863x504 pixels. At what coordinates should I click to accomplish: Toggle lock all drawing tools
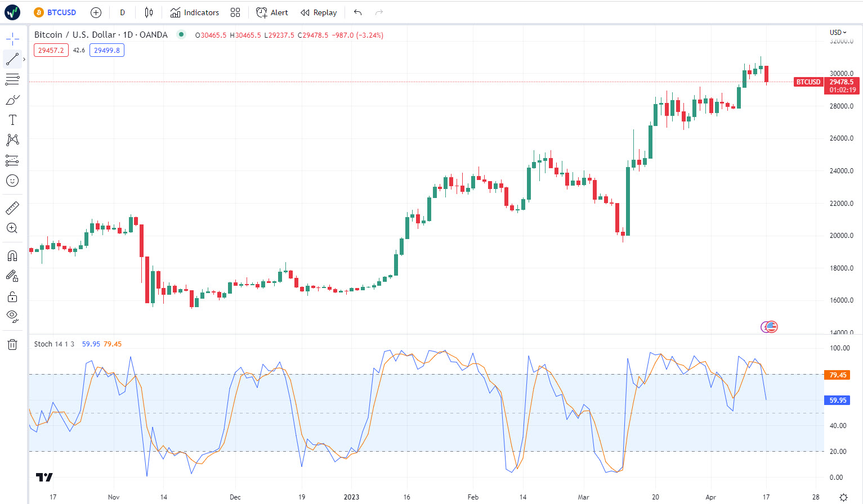[x=12, y=296]
